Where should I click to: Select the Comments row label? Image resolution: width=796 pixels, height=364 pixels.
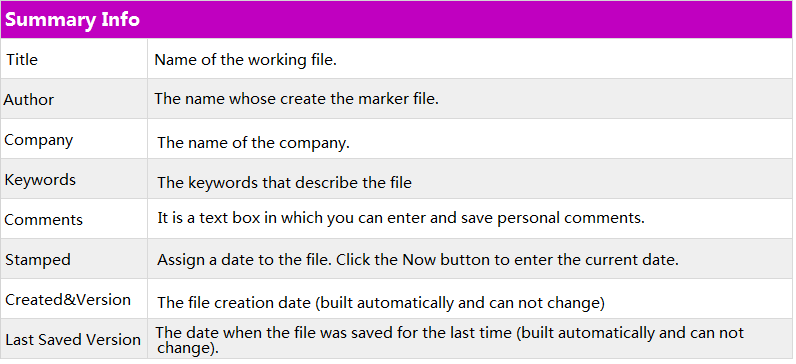point(44,220)
